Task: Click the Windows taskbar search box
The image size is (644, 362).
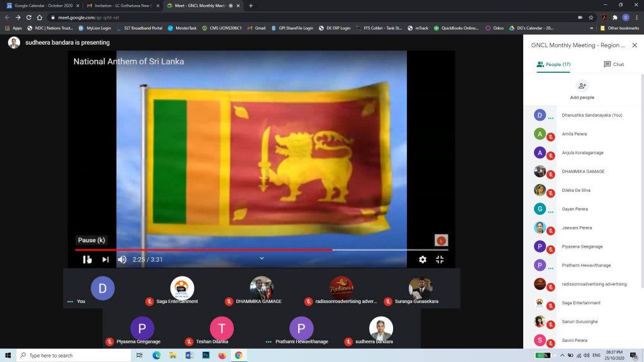Action: coord(74,356)
